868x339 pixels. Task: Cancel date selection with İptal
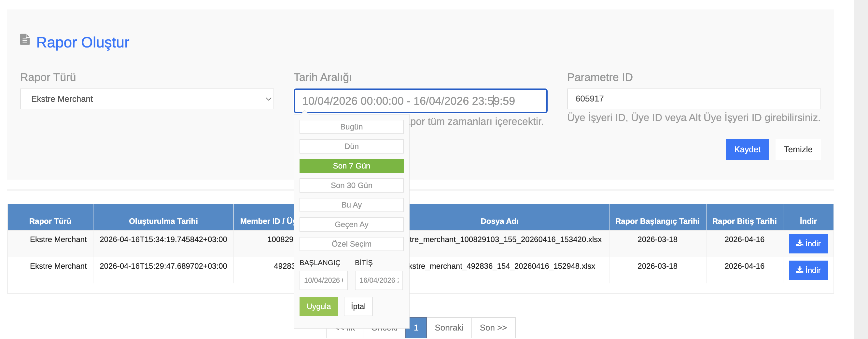[x=358, y=306]
